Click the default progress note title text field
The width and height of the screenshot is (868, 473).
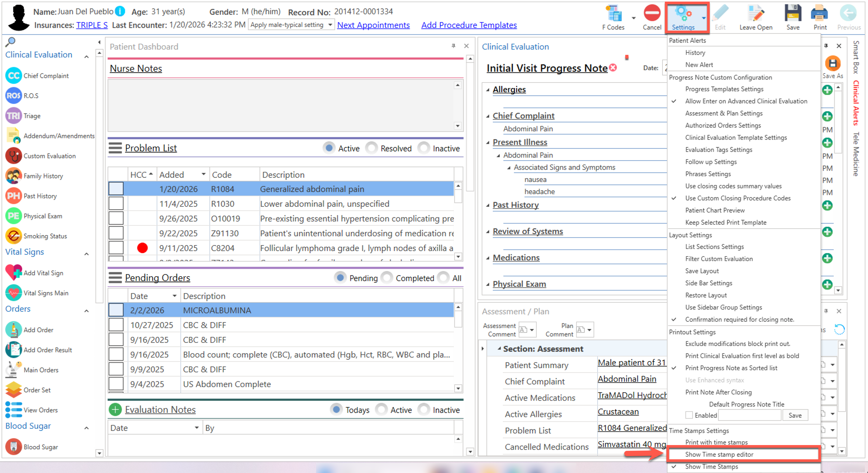tap(750, 415)
